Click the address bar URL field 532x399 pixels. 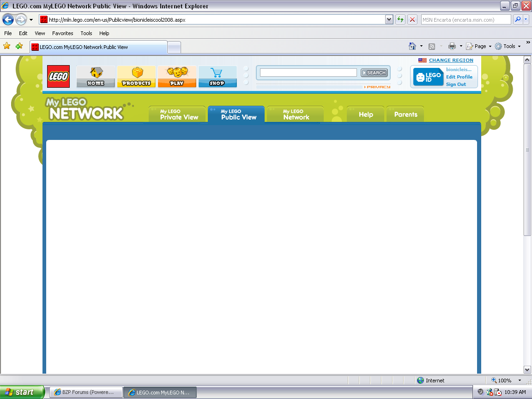[x=212, y=20]
